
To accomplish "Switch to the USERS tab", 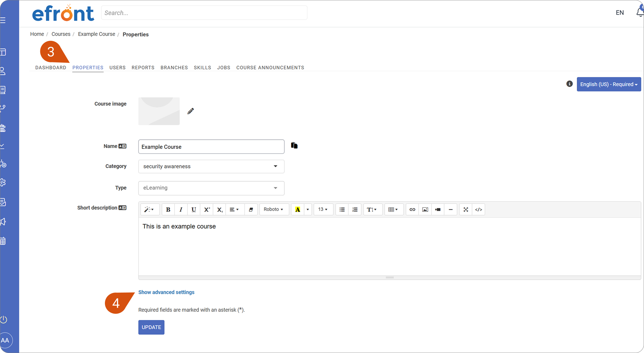I will click(117, 68).
